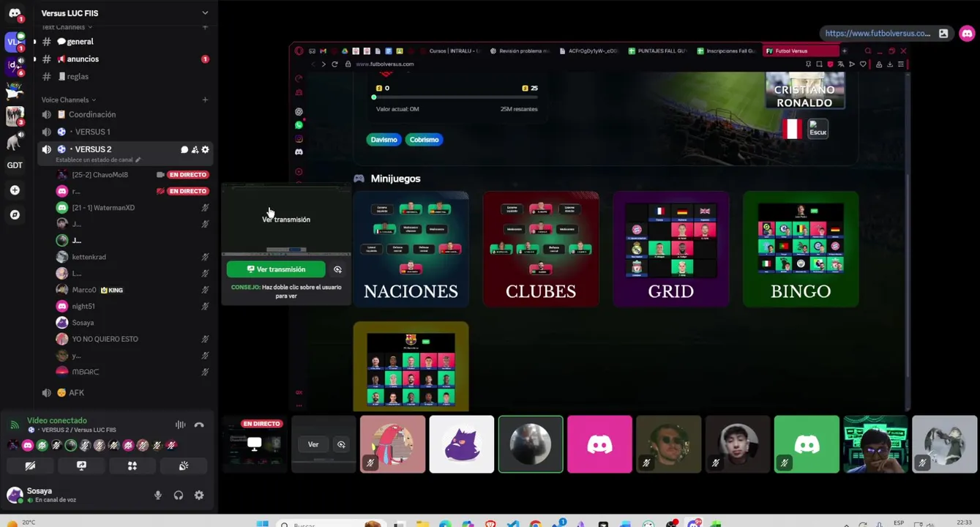Switch to Inscripciones Fall Guys browser tab

point(726,51)
